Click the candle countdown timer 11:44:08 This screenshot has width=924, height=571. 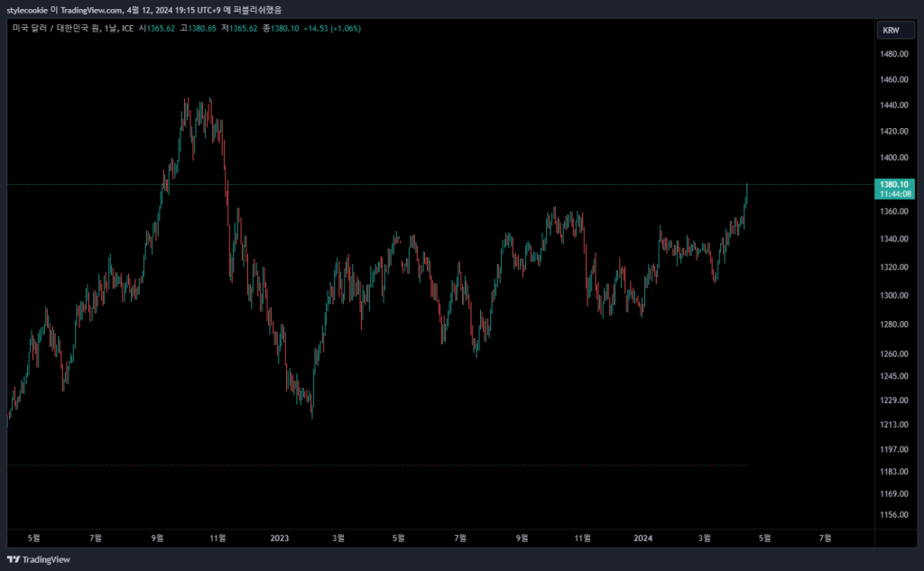pos(892,194)
